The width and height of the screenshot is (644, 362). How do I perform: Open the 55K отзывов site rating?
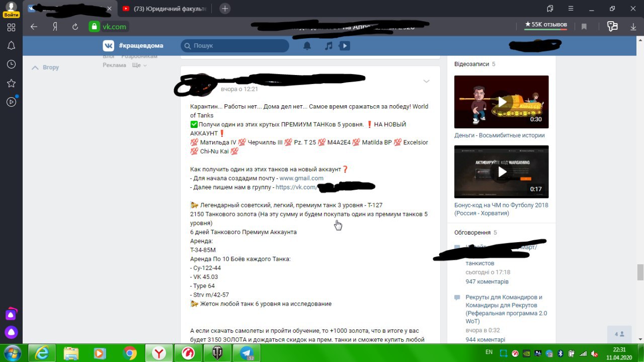[x=546, y=24]
